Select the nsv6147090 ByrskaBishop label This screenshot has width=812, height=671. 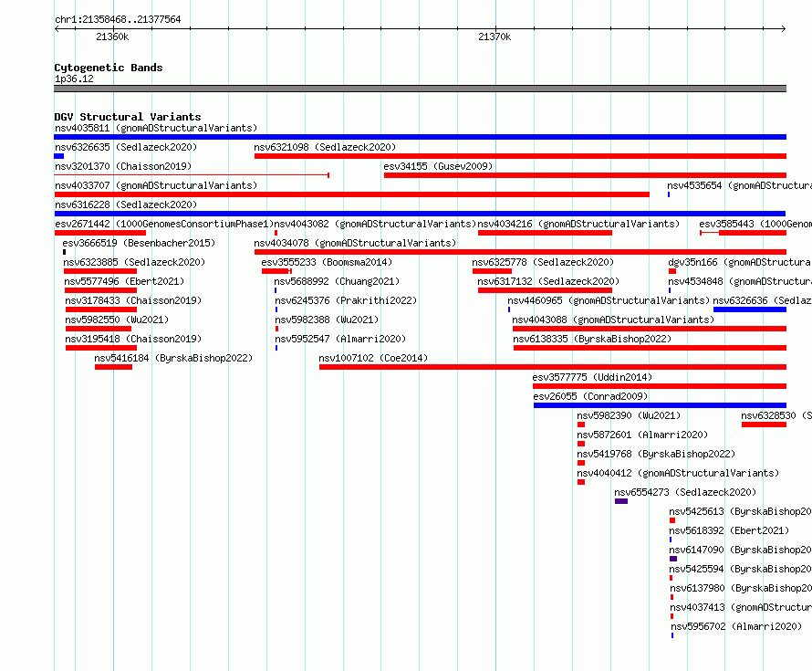click(x=741, y=550)
